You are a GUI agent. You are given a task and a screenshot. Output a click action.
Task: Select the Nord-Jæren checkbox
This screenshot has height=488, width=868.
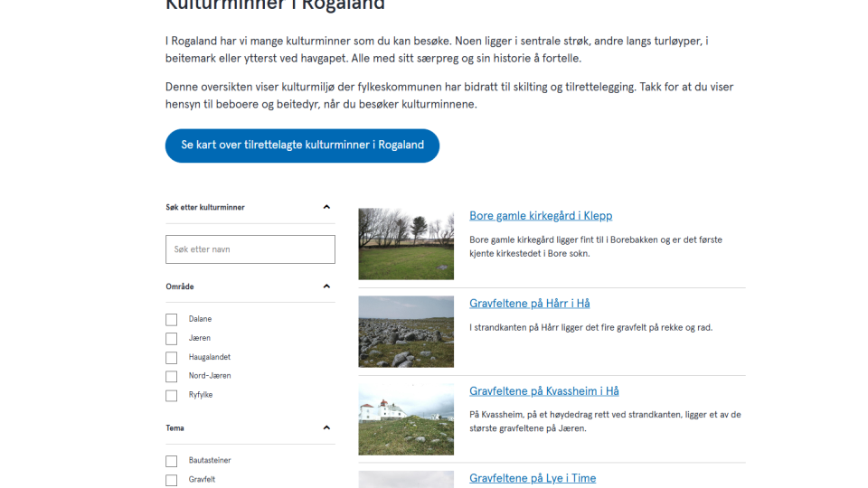click(172, 377)
